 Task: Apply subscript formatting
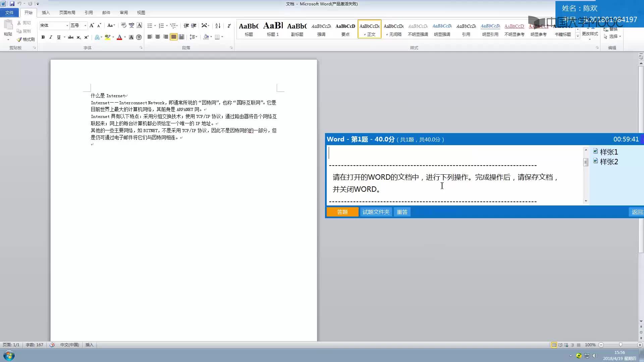tap(78, 37)
